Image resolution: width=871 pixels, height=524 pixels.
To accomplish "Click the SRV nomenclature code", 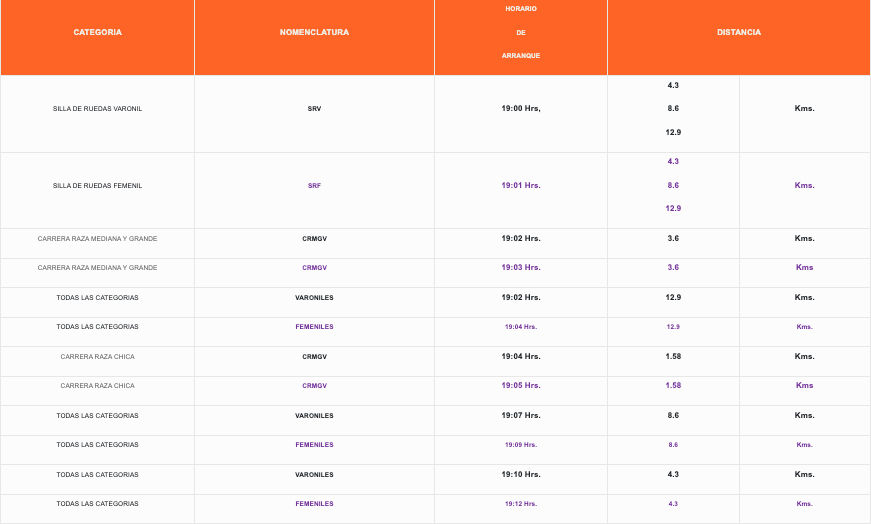I will pos(314,109).
